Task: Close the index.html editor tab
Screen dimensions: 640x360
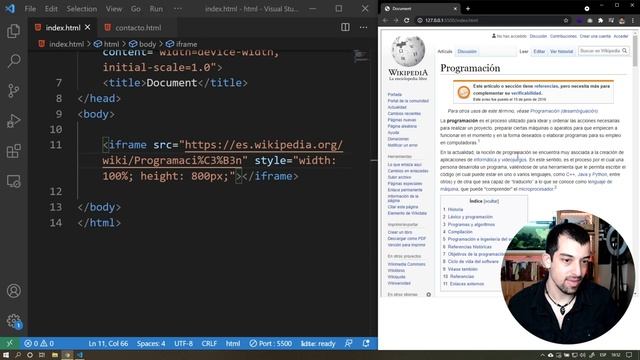Action: (88, 27)
